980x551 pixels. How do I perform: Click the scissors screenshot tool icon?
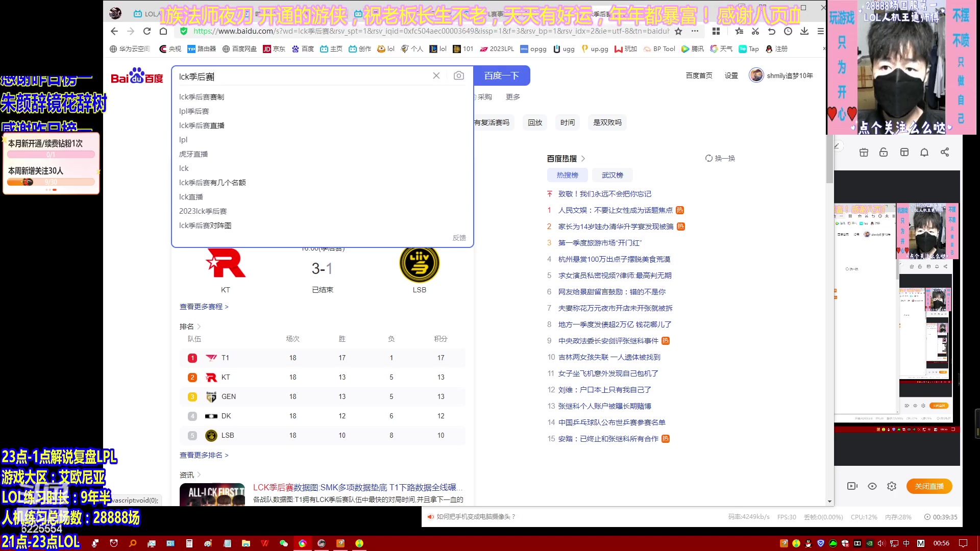tap(755, 31)
